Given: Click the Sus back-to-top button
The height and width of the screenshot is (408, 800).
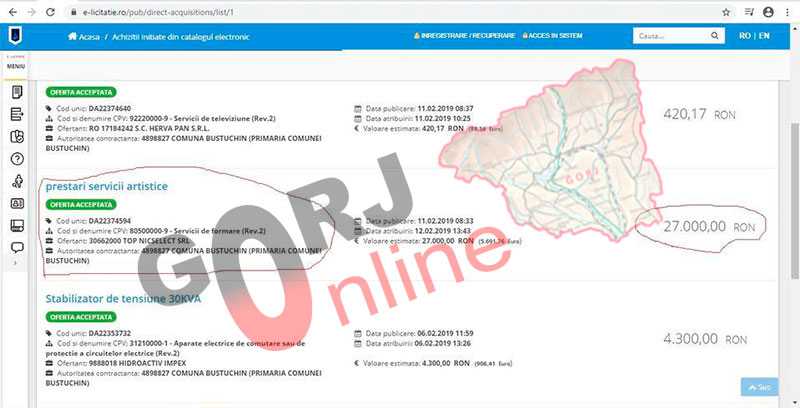Looking at the screenshot, I should coord(759,388).
